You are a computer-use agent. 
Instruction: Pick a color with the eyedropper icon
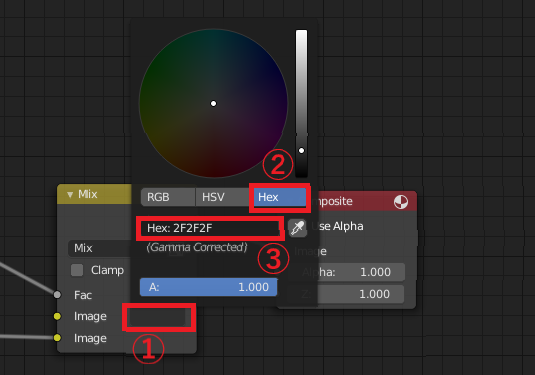pos(297,228)
